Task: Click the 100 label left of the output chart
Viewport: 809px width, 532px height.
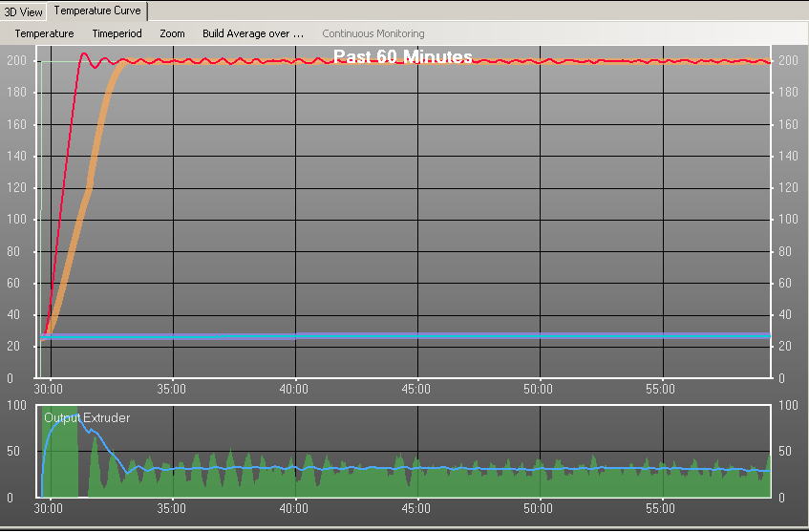Action: (15, 406)
